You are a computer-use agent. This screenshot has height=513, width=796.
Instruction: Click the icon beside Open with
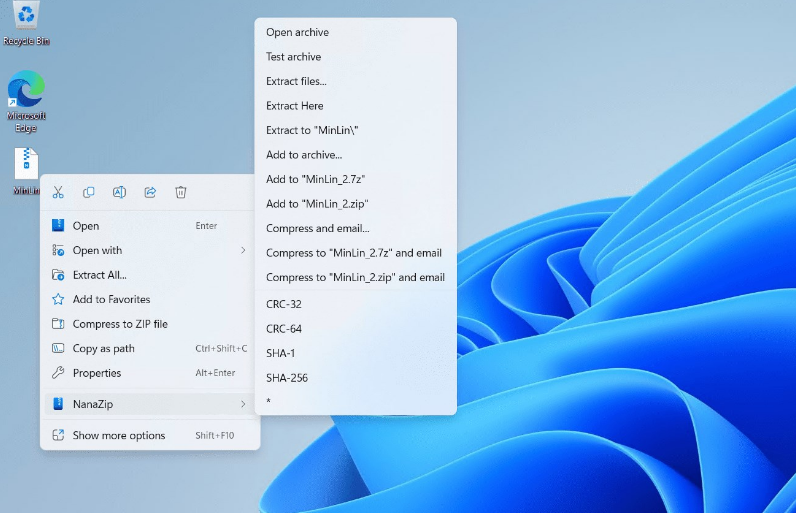58,250
